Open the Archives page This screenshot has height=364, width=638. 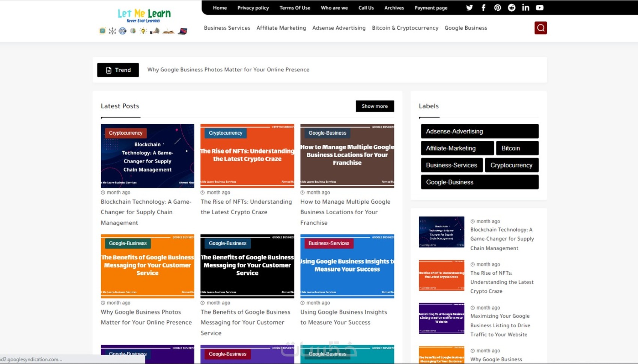coord(394,8)
